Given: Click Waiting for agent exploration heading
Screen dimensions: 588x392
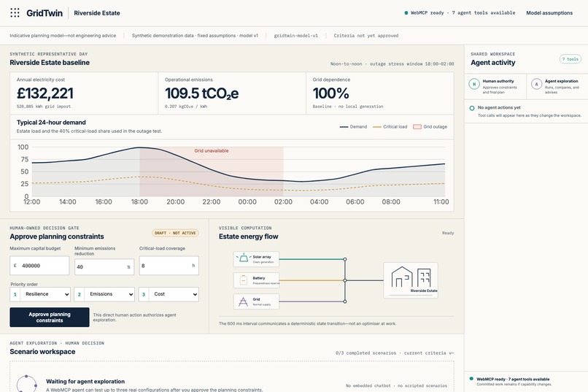Looking at the screenshot, I should [85, 382].
